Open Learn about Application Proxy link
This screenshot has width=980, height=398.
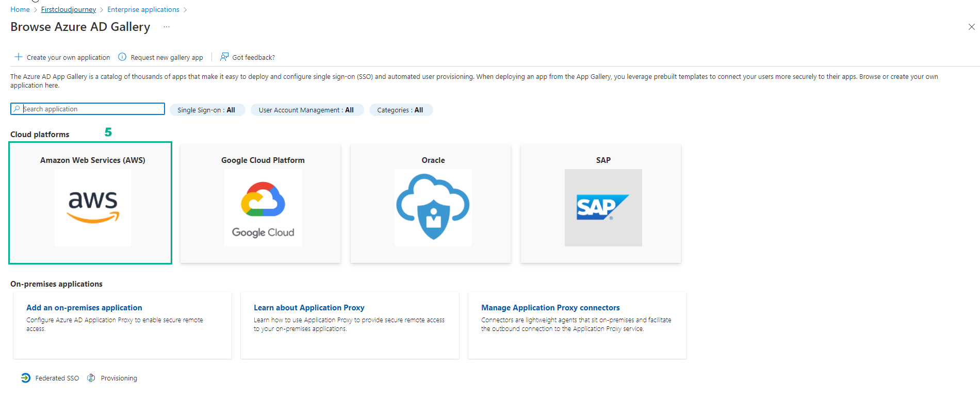tap(309, 308)
